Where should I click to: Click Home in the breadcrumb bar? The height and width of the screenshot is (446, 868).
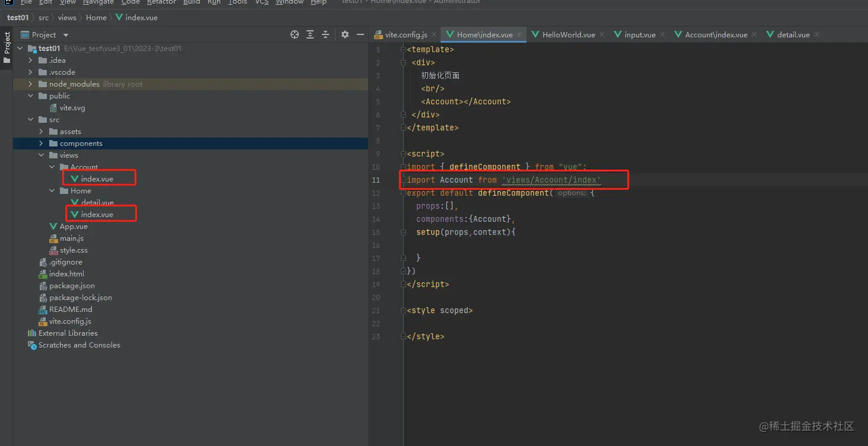96,18
